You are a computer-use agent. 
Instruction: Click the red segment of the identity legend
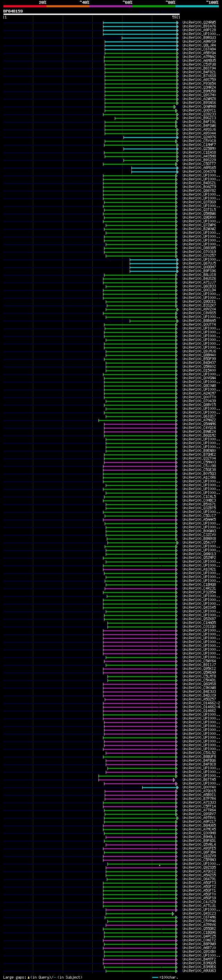[x=25, y=6]
